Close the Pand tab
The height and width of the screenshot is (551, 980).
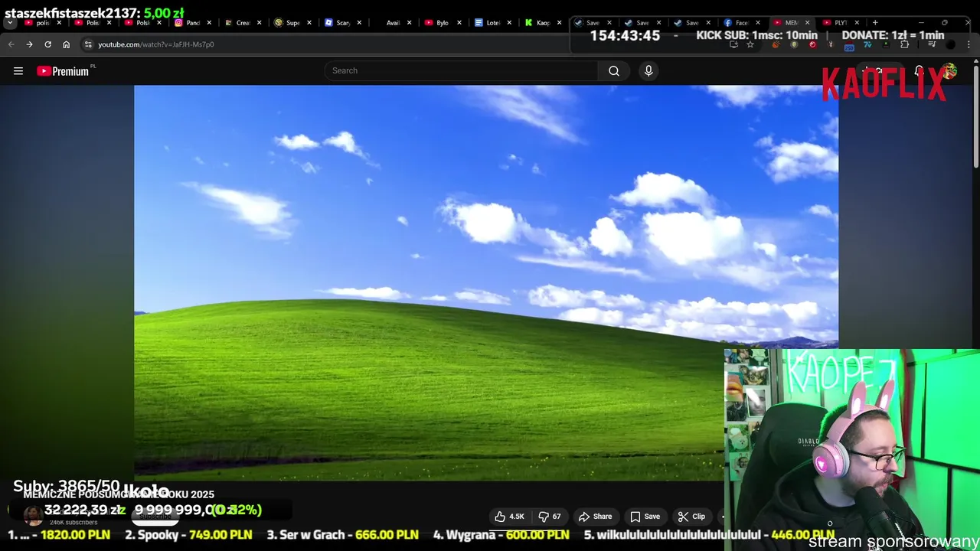209,23
